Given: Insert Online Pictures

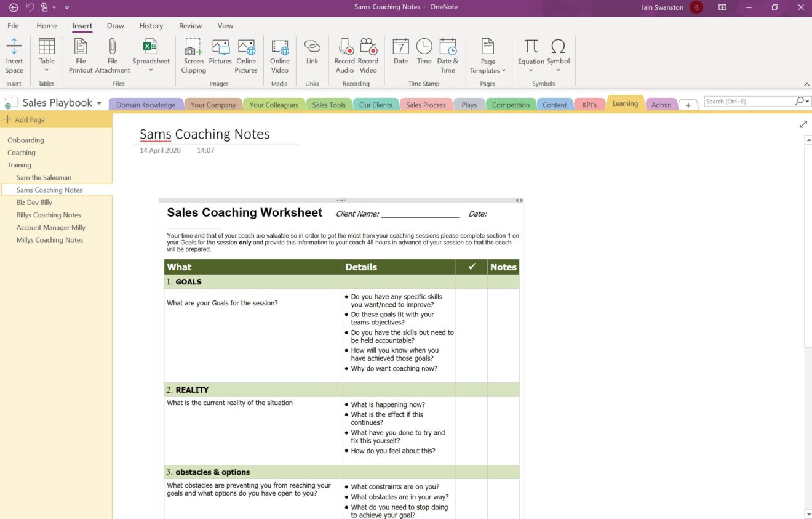Looking at the screenshot, I should tap(246, 55).
